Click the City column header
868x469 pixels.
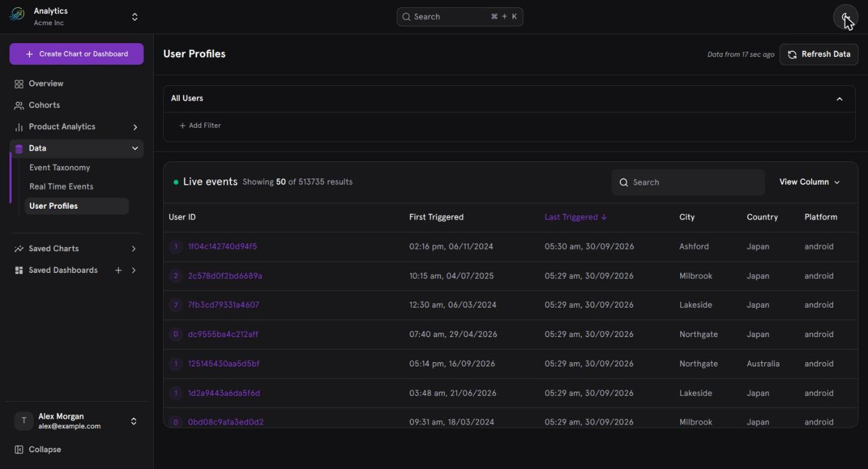(687, 217)
